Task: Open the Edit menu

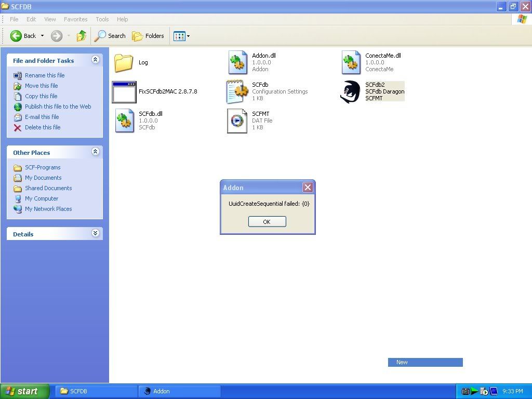Action: tap(31, 19)
